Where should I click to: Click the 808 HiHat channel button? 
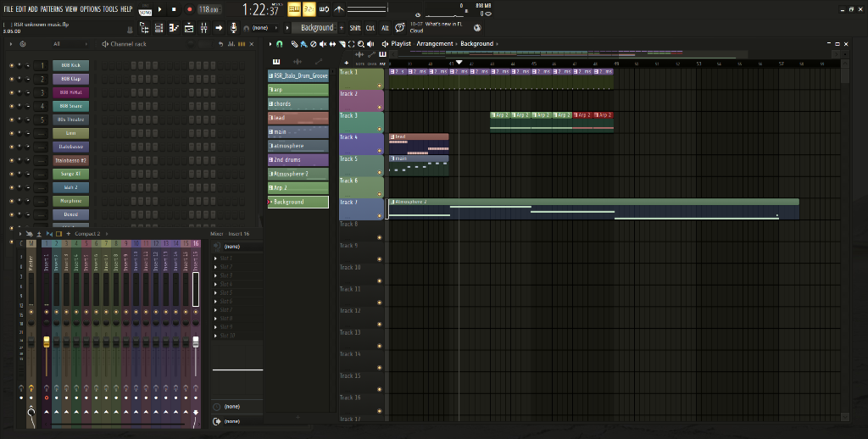point(71,92)
